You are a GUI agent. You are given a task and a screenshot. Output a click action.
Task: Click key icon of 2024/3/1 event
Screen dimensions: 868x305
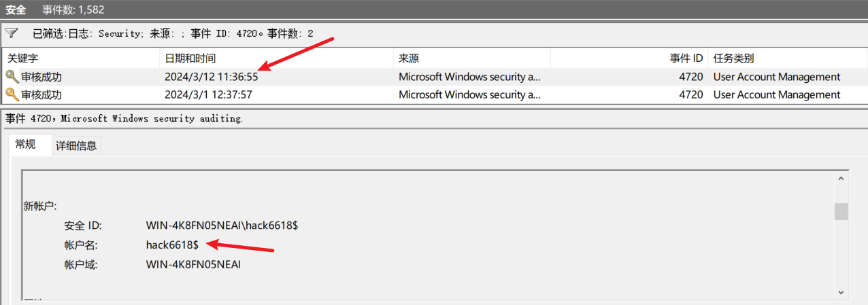point(12,94)
